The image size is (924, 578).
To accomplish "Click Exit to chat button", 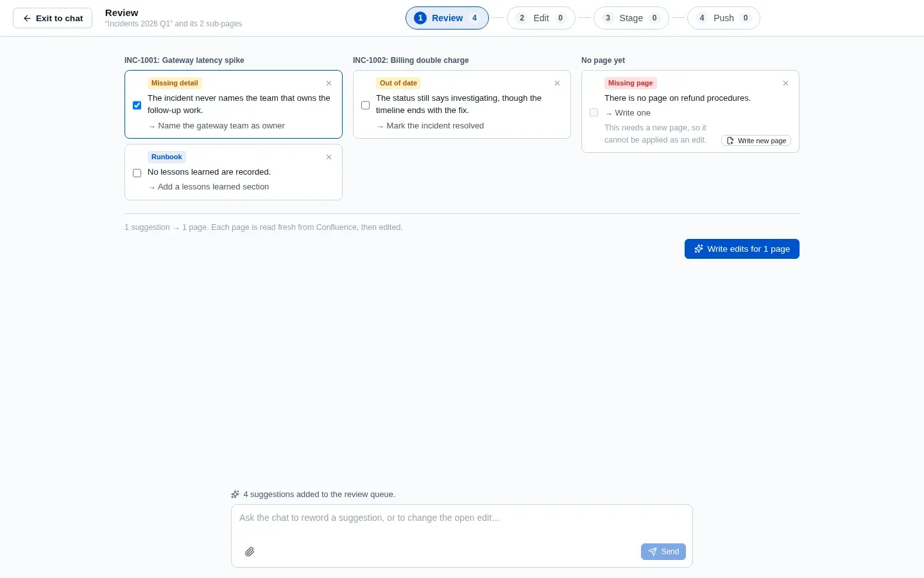I will [x=53, y=18].
